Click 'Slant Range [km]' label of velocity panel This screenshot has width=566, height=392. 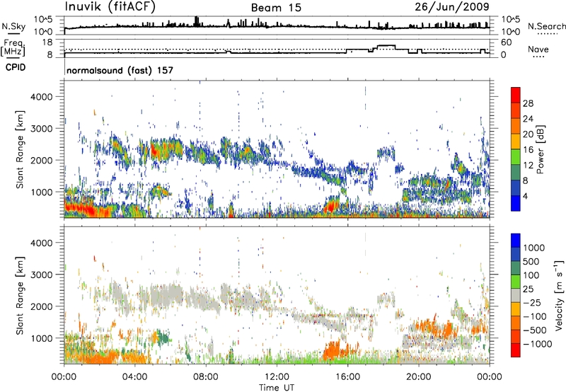20,295
